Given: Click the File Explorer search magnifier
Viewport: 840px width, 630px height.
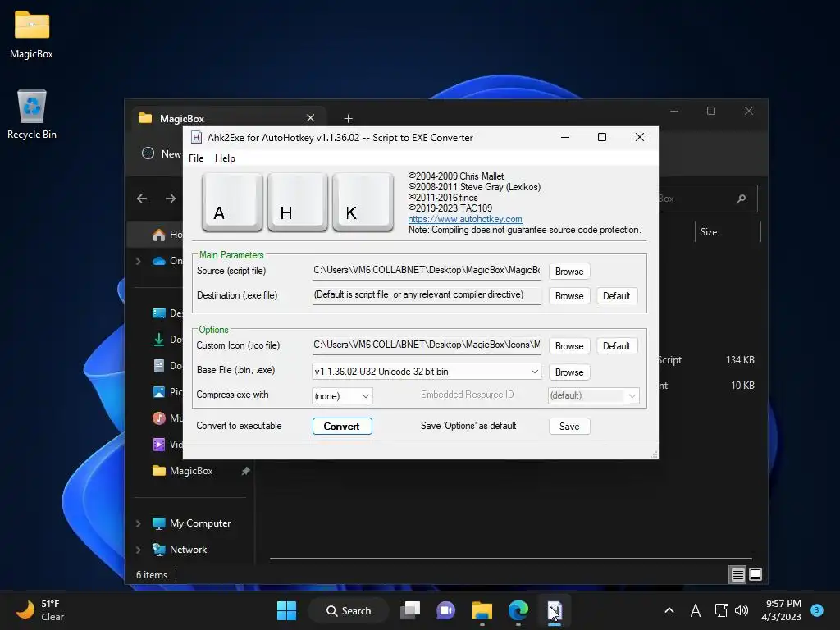Looking at the screenshot, I should coord(741,199).
